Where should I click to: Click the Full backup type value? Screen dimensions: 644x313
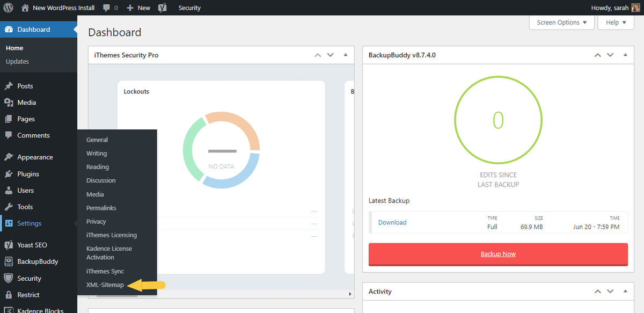[492, 227]
